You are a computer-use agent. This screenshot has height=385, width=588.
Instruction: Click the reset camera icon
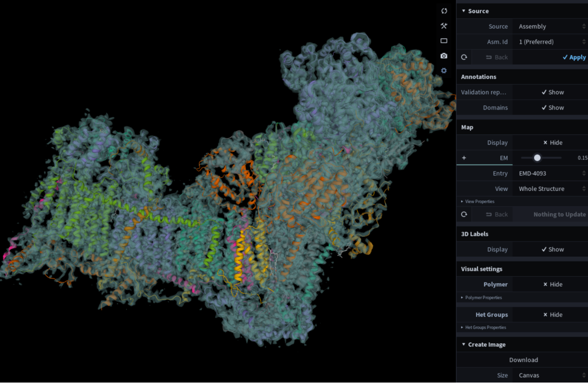pyautogui.click(x=444, y=11)
